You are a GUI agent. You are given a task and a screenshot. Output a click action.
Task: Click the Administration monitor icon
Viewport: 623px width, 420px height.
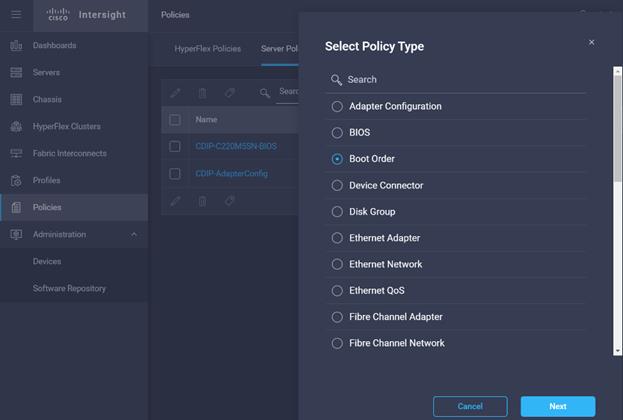16,234
